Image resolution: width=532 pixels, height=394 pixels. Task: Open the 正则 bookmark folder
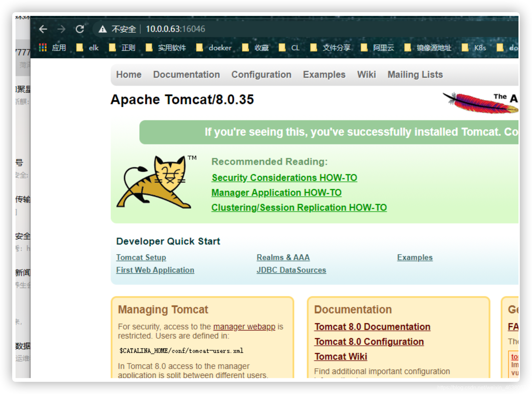(122, 48)
